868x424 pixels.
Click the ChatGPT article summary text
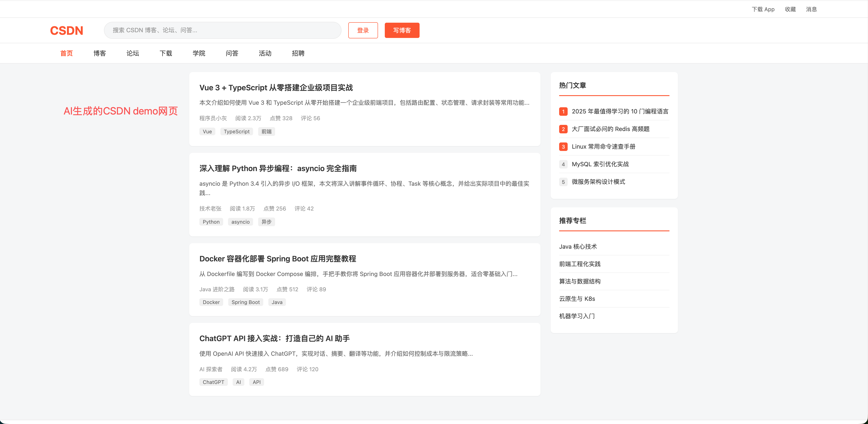click(x=336, y=354)
